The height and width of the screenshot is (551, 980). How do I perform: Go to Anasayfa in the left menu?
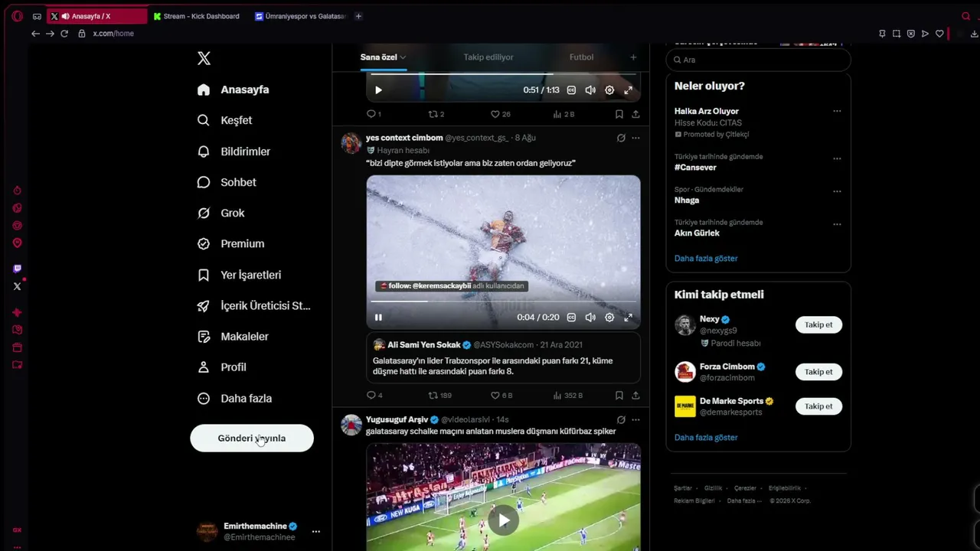(x=234, y=90)
